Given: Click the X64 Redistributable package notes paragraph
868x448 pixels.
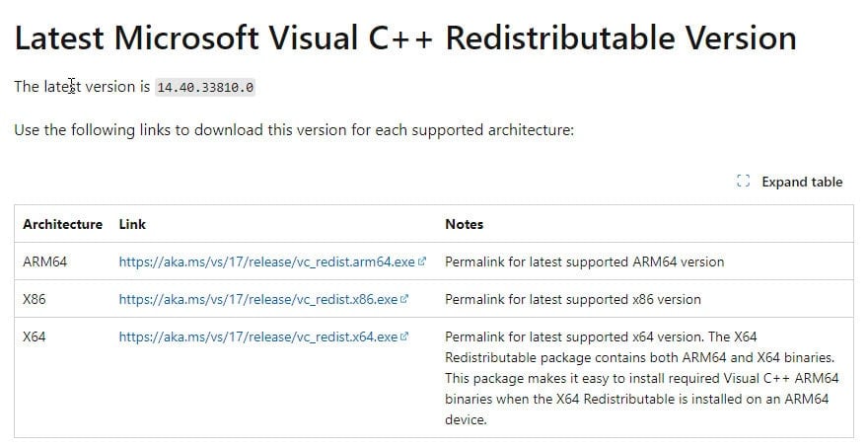Looking at the screenshot, I should (x=642, y=378).
